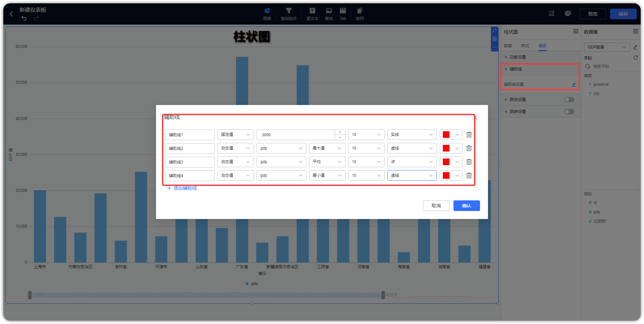Delete 辅助线2 with its trash icon
This screenshot has width=644, height=324.
[x=469, y=148]
